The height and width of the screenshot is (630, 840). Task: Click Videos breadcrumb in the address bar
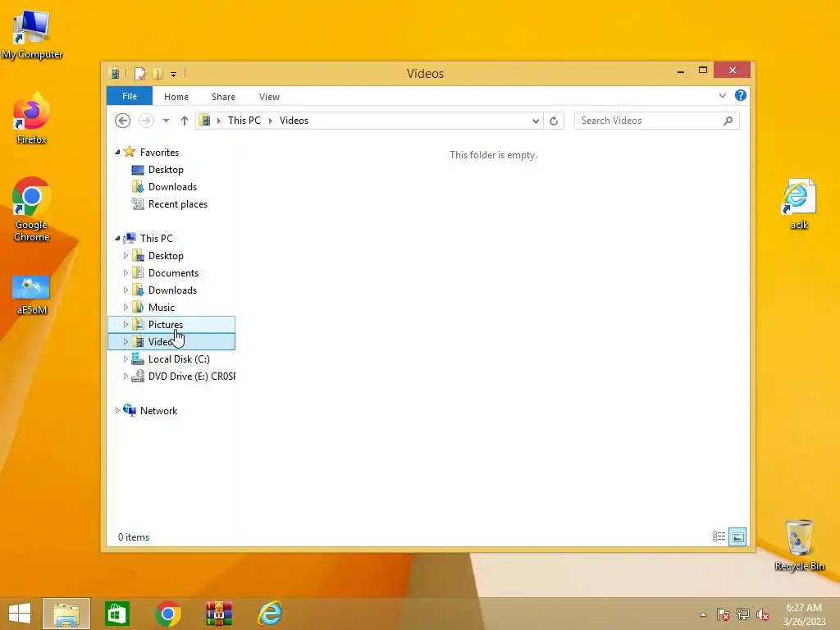(x=294, y=121)
